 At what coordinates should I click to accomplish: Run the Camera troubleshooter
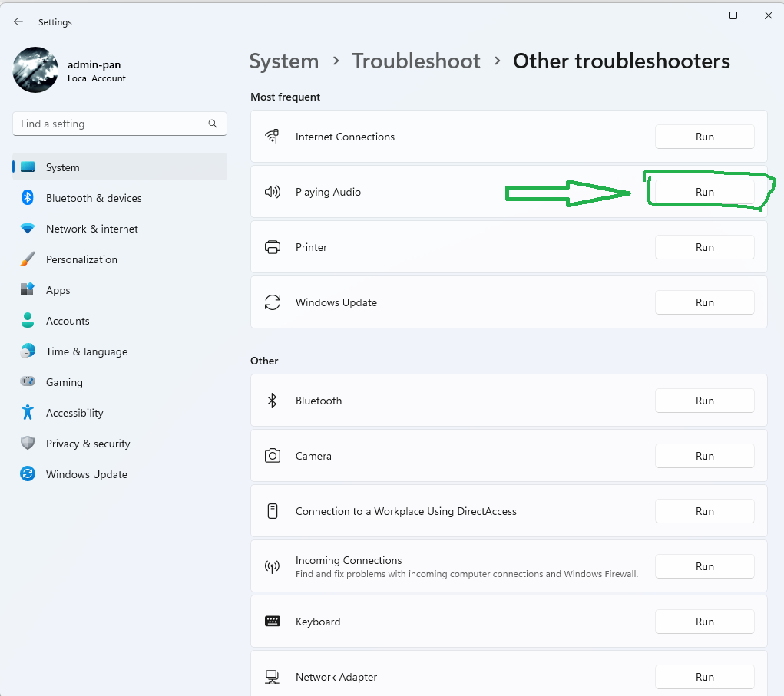pyautogui.click(x=704, y=456)
